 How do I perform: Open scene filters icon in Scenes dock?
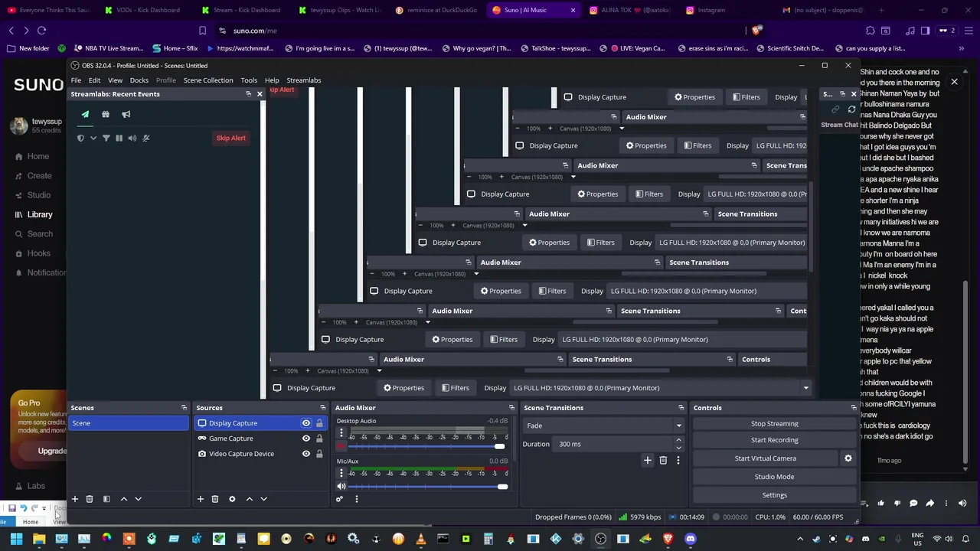point(106,499)
